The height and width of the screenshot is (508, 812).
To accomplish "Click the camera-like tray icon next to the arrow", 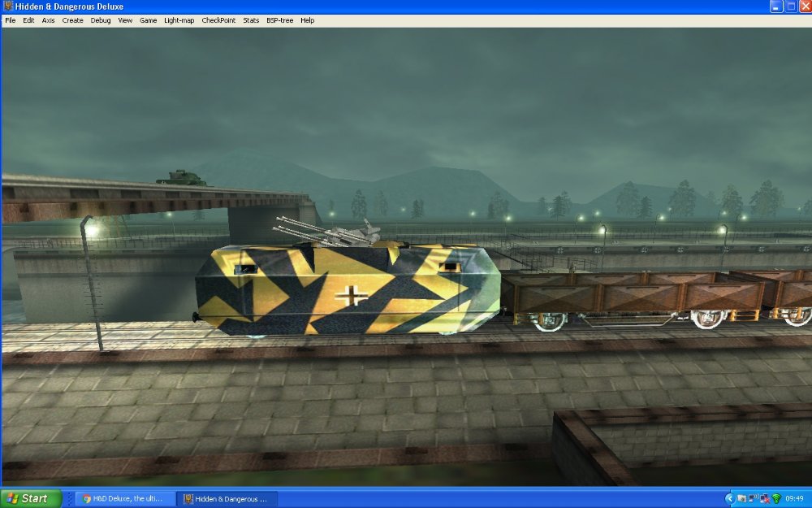I will pos(741,499).
